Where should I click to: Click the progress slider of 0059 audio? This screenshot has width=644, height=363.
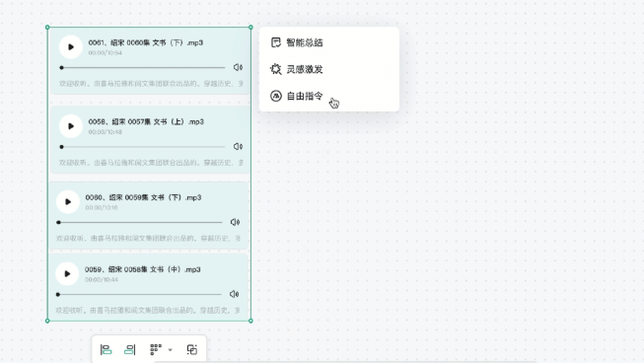click(139, 294)
